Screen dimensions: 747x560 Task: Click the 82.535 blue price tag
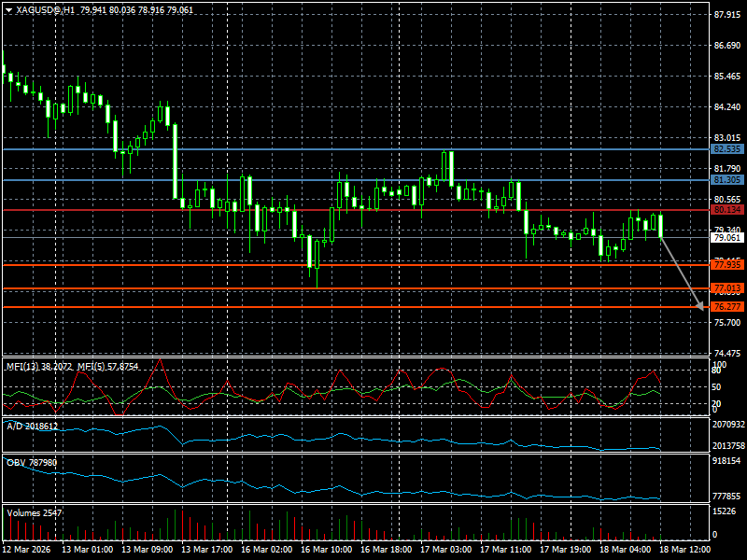pyautogui.click(x=726, y=148)
